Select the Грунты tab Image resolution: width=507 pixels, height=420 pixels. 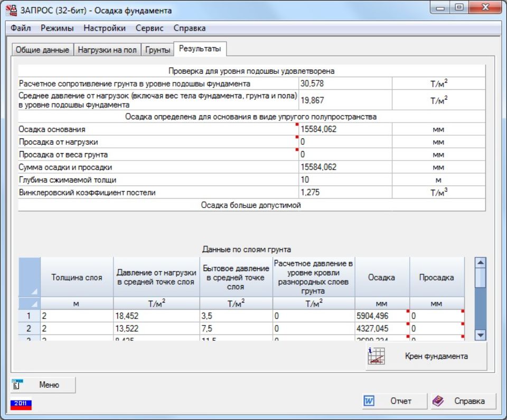tap(158, 50)
